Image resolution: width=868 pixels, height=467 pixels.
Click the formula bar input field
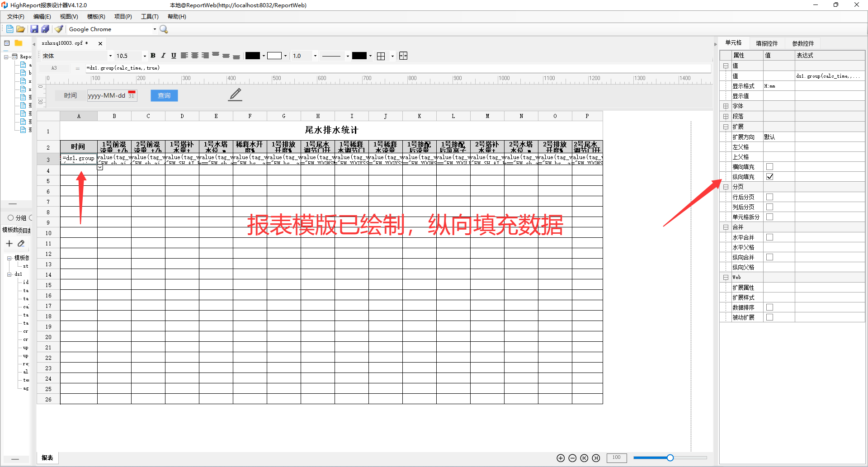pyautogui.click(x=398, y=68)
